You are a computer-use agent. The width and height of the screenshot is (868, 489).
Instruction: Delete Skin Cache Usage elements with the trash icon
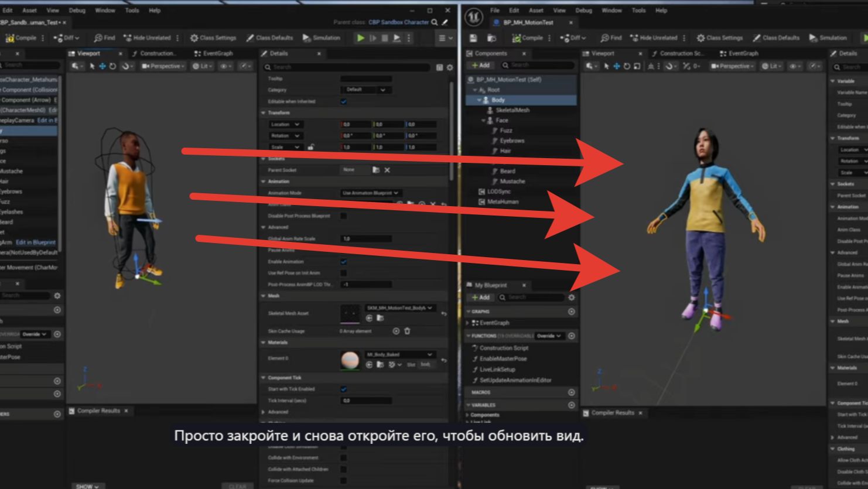point(407,331)
